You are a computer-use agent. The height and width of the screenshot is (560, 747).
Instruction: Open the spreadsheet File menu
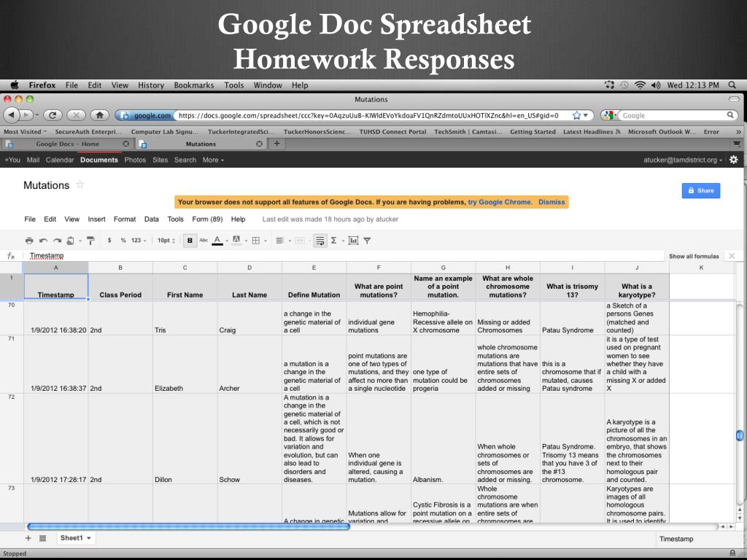point(30,219)
